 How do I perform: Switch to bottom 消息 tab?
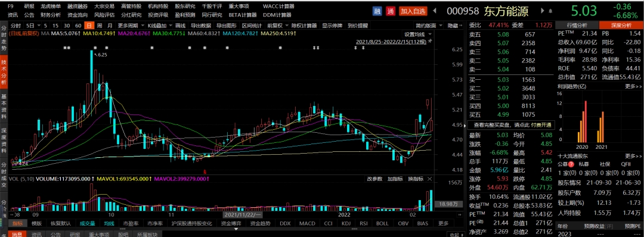(x=17, y=234)
